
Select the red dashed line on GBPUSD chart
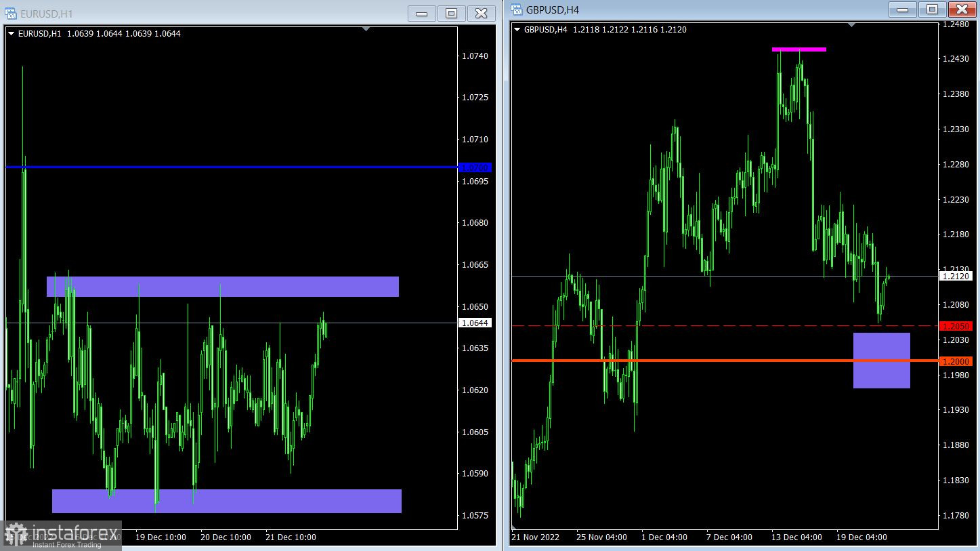click(x=725, y=326)
